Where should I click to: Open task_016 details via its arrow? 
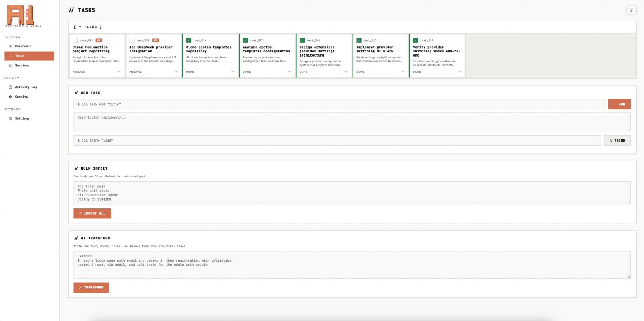[346, 72]
